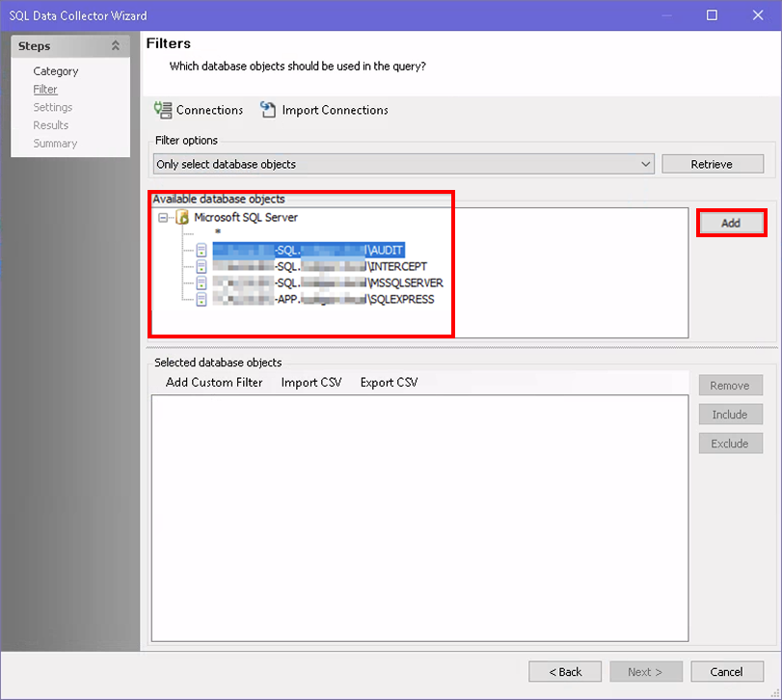Click the server icon beside the AUDIT instance
This screenshot has width=782, height=700.
point(201,250)
